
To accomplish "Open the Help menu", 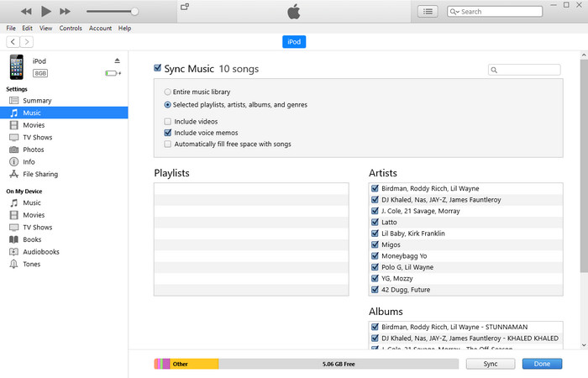I will [x=124, y=28].
